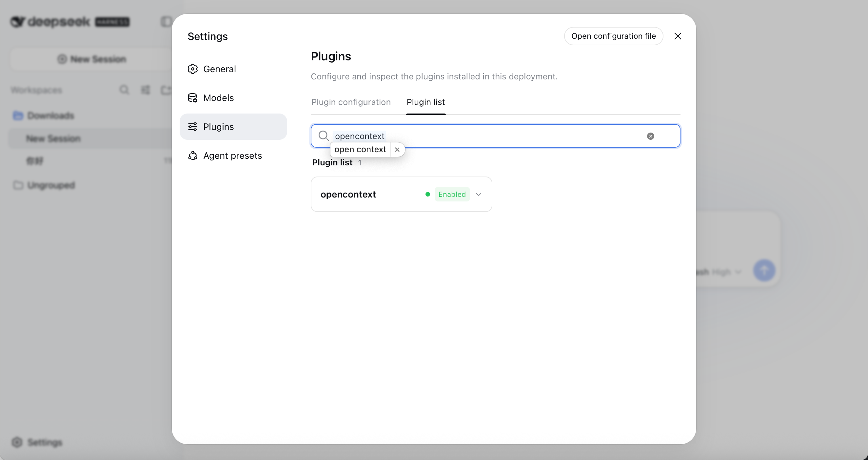Click New Session button in background sidebar
The image size is (868, 460).
[x=92, y=59]
